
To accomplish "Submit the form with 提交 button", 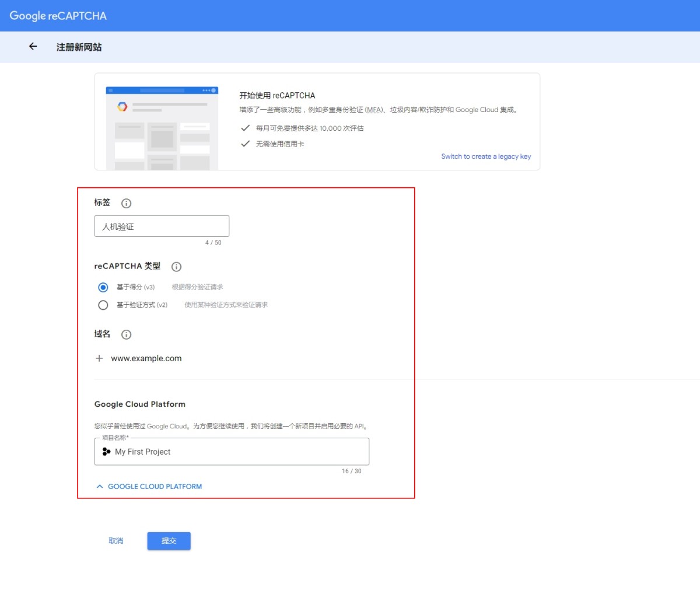I will coord(169,541).
